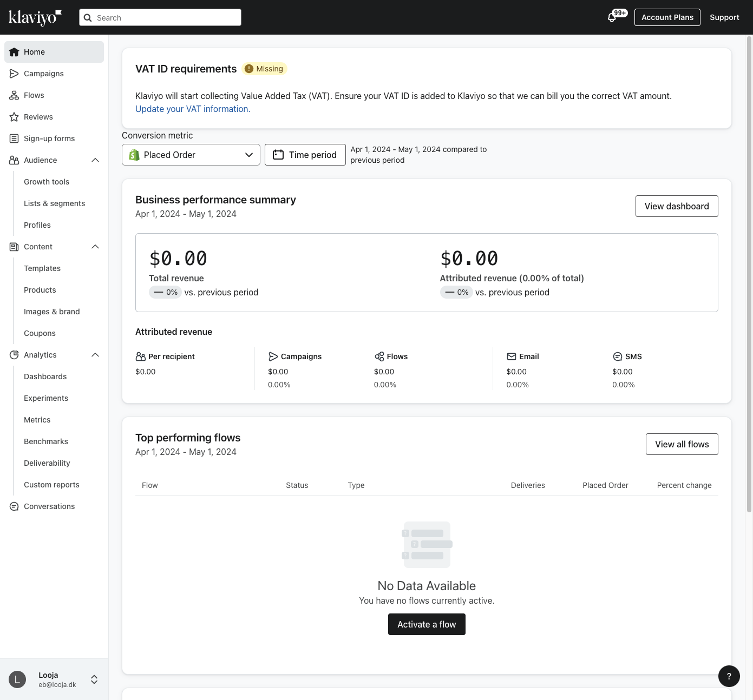Open Profiles in sidebar
Screen dimensions: 753x700
[37, 225]
